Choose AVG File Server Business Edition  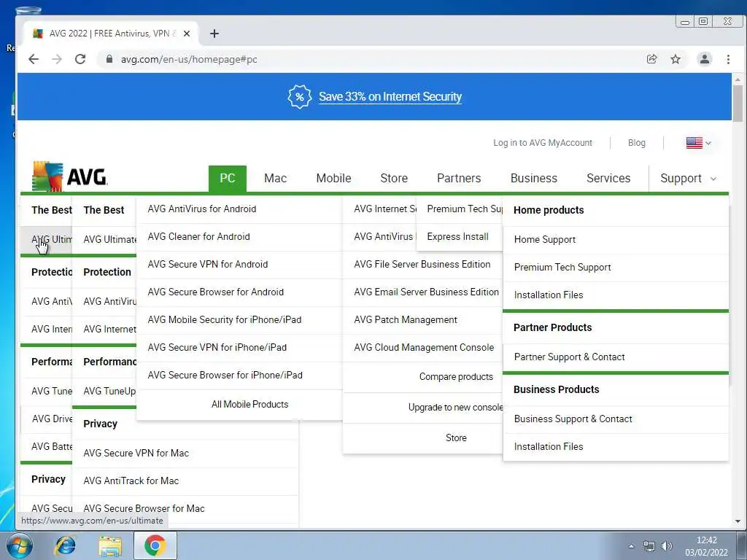(422, 264)
